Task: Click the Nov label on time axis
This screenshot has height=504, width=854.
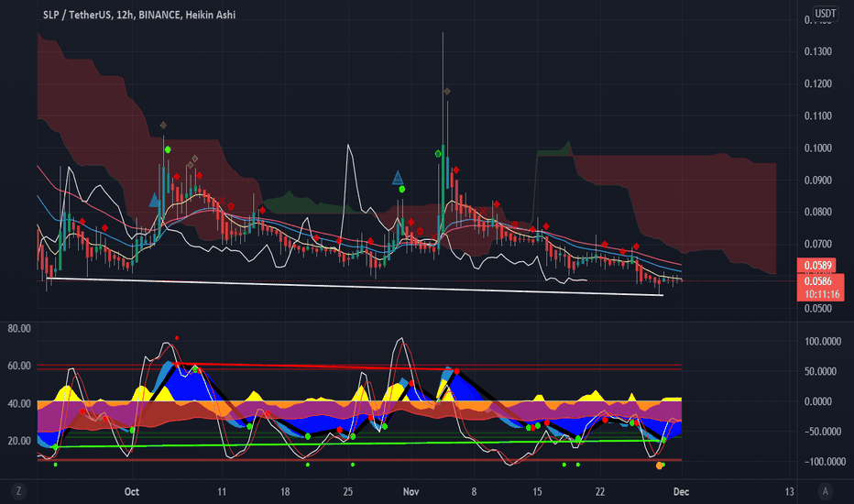Action: pyautogui.click(x=411, y=491)
